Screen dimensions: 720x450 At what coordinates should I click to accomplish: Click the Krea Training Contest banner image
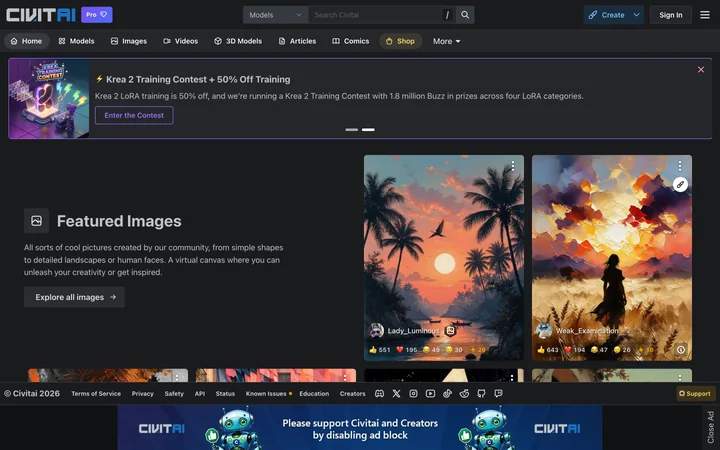(49, 98)
